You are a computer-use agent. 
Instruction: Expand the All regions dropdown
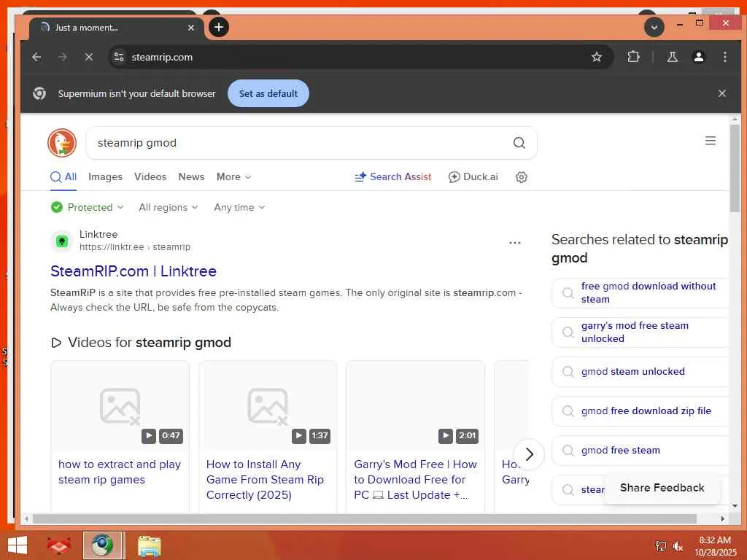[169, 207]
